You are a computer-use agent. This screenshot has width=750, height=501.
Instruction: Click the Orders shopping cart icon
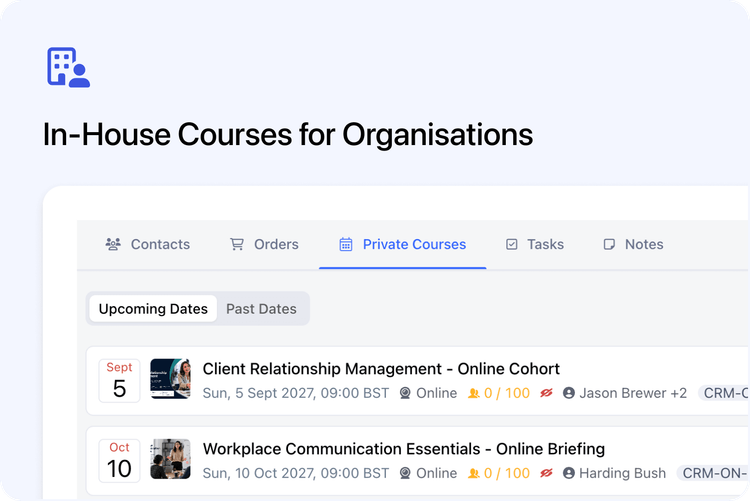pyautogui.click(x=237, y=244)
